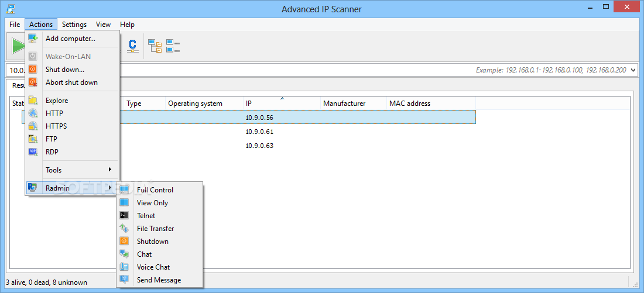Click the Send Message bubble icon

click(x=124, y=280)
